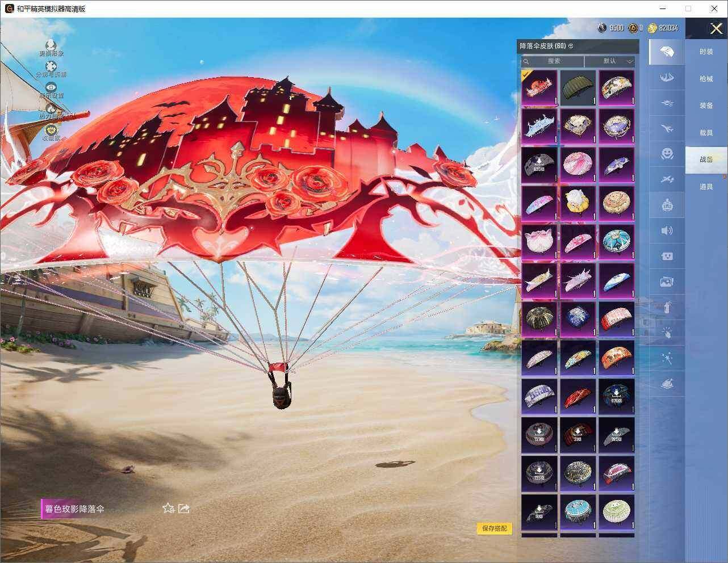
Task: Open the smiley emote category icon
Action: tap(667, 154)
